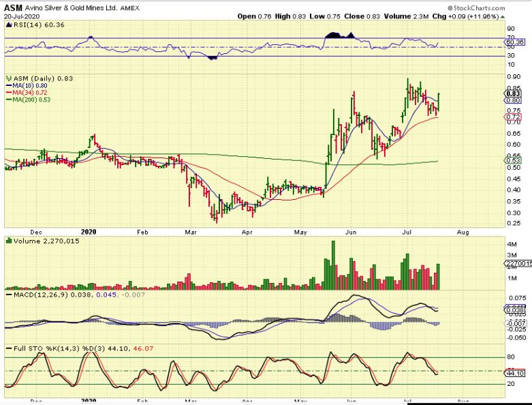Click the green 0.53 moving average tag

(x=513, y=160)
